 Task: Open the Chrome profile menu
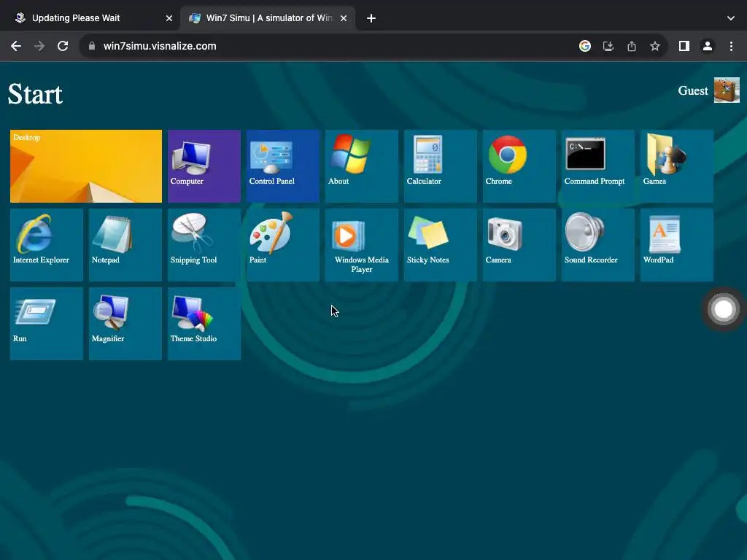click(x=708, y=46)
